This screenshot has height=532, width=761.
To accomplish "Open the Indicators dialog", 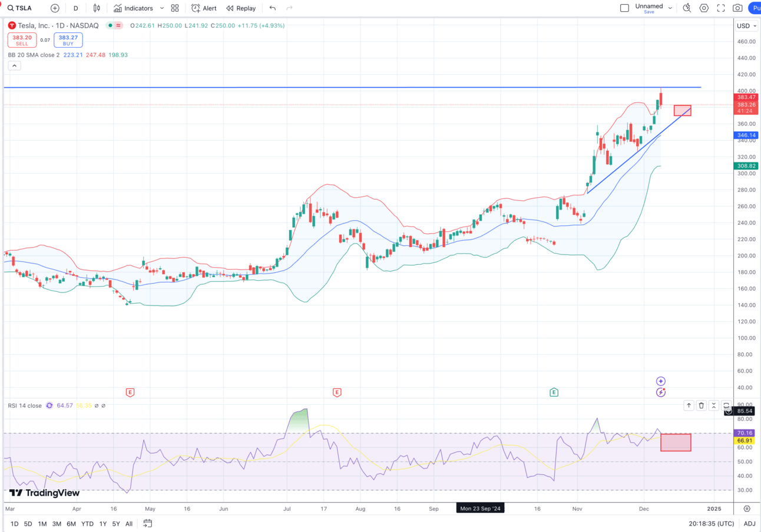I will pos(133,8).
